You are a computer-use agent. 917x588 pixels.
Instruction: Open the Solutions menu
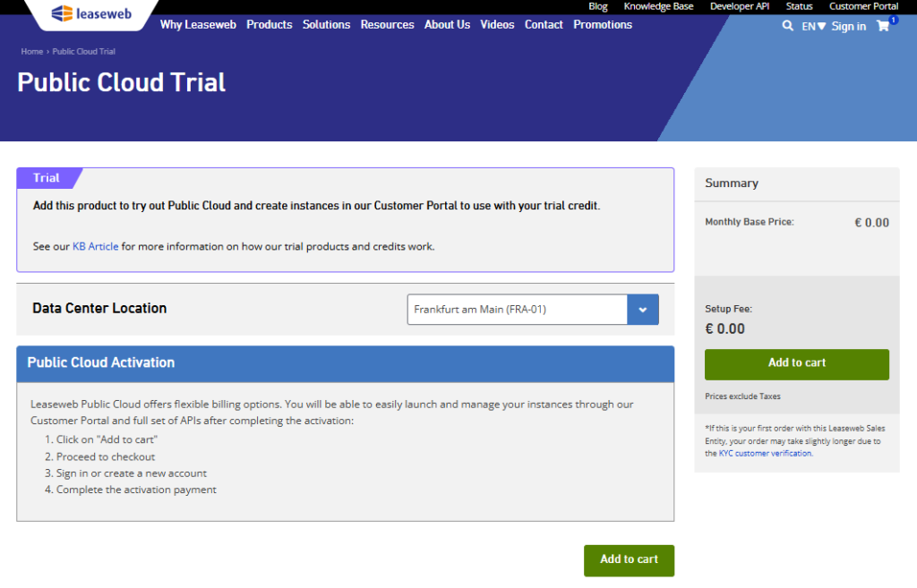(326, 24)
